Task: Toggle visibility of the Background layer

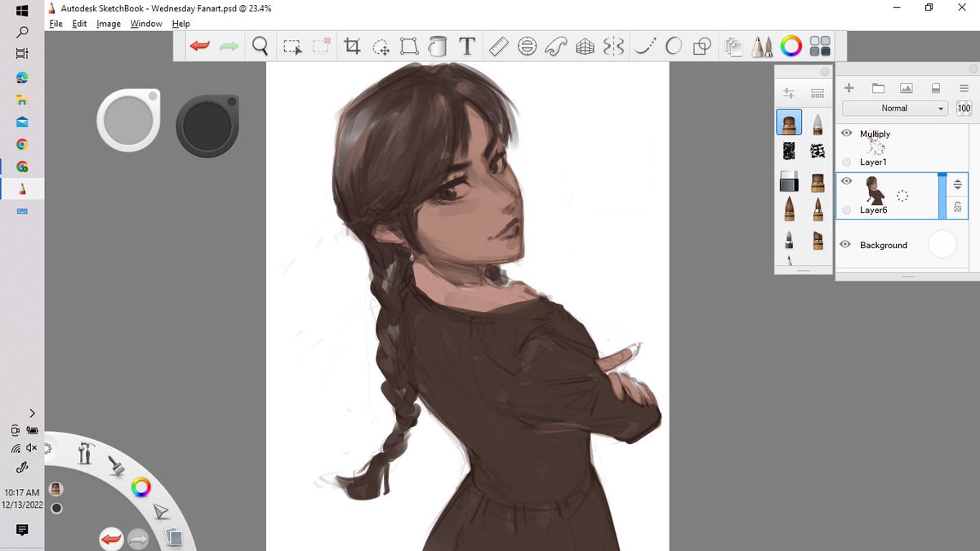Action: [x=846, y=244]
